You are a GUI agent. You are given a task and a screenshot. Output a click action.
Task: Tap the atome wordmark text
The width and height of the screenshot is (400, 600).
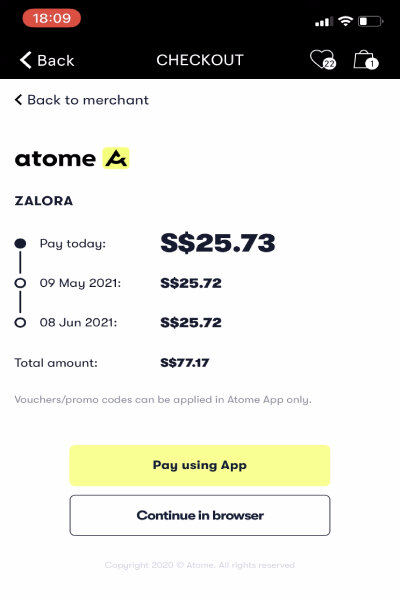point(55,158)
